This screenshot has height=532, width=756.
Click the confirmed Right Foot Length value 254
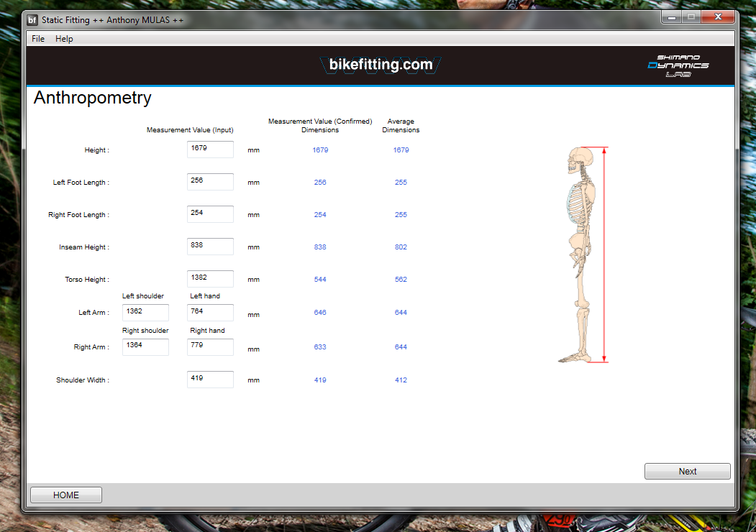tap(320, 214)
